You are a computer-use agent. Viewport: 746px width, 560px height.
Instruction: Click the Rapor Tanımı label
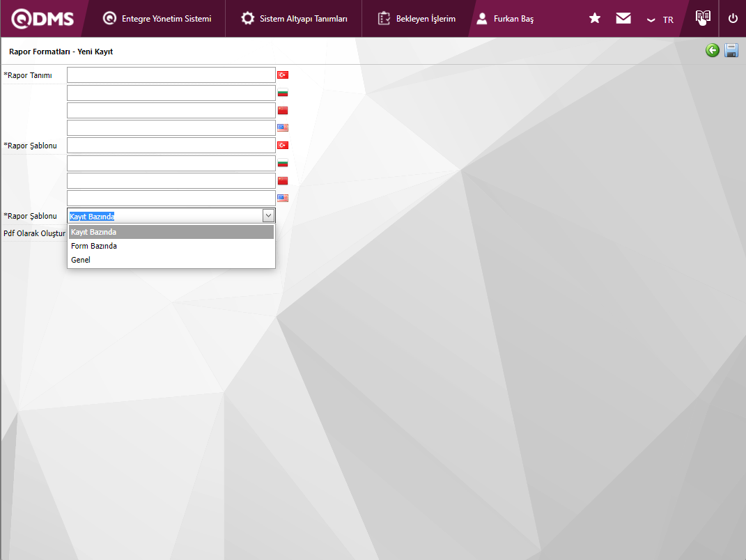pyautogui.click(x=28, y=75)
